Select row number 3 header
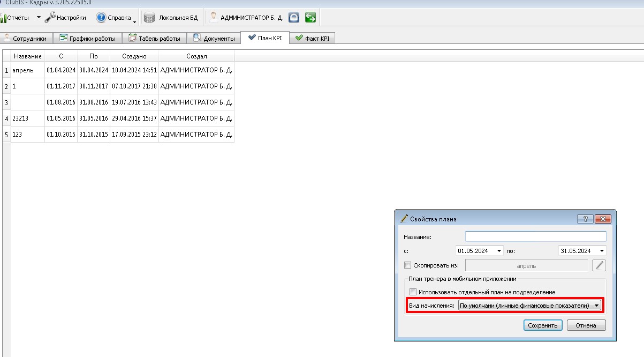644x357 pixels. (6, 102)
